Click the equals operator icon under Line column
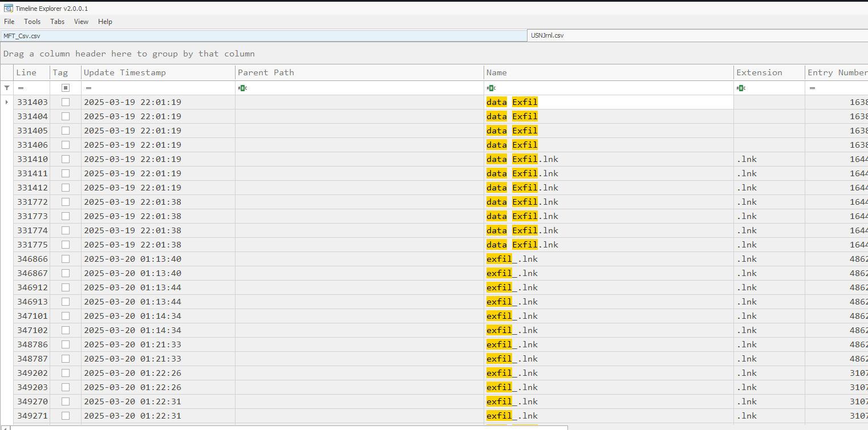Screen dimensions: 868x430 click(x=21, y=88)
